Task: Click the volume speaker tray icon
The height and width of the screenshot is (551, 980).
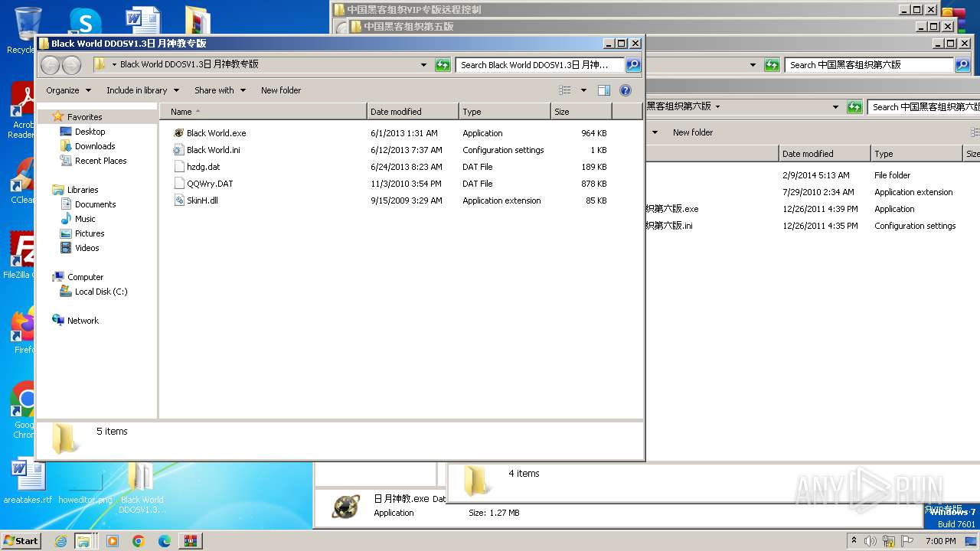Action: point(870,541)
